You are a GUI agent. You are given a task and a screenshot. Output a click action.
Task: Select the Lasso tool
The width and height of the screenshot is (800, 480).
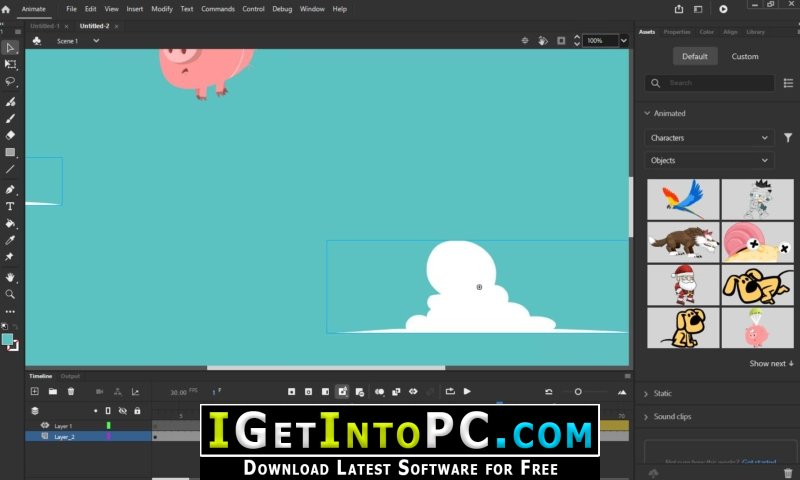point(10,82)
